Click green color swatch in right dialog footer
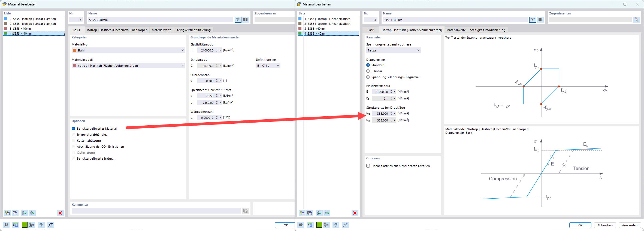Viewport: 644px width, 231px height. (319, 225)
